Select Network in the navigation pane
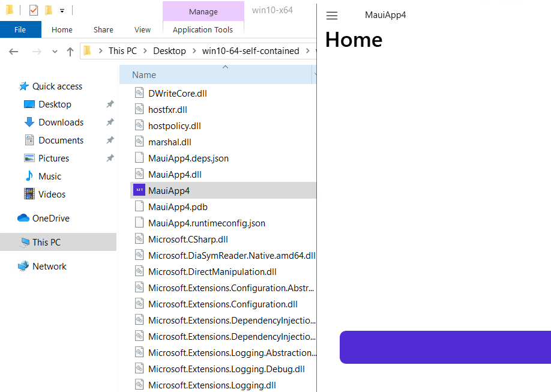 point(49,266)
